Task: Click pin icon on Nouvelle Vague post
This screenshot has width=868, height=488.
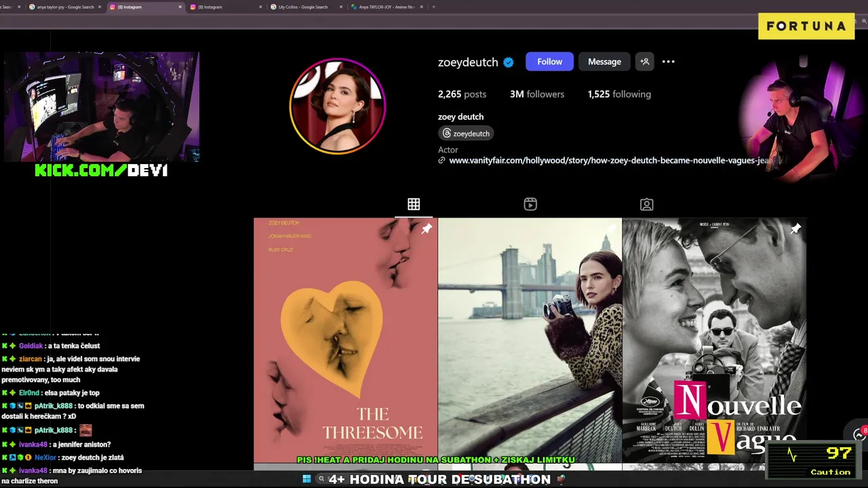Action: click(795, 229)
